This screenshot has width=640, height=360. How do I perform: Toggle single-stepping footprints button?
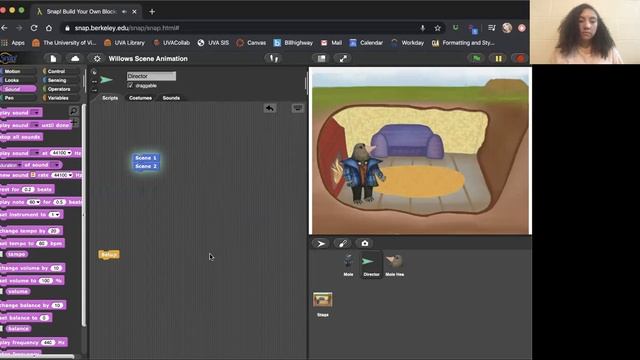click(273, 59)
